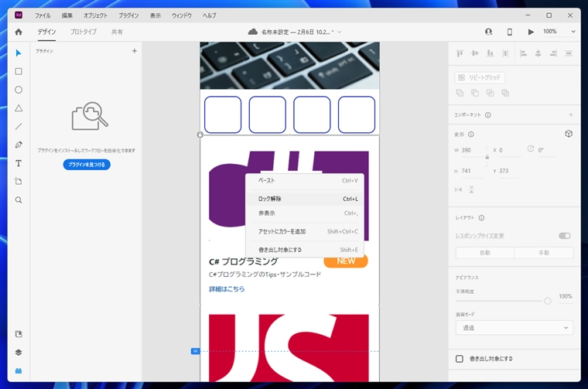This screenshot has width=588, height=389.
Task: Select the Polygon tool
Action: 19,108
